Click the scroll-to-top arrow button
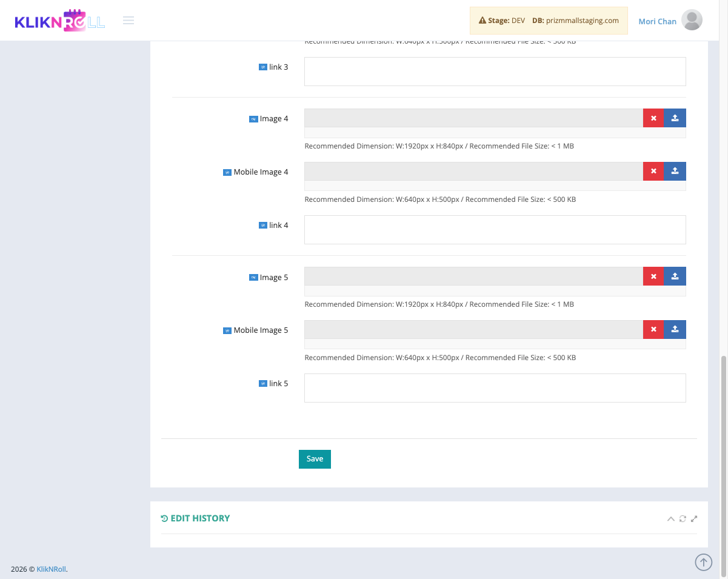The width and height of the screenshot is (728, 579). pos(703,563)
